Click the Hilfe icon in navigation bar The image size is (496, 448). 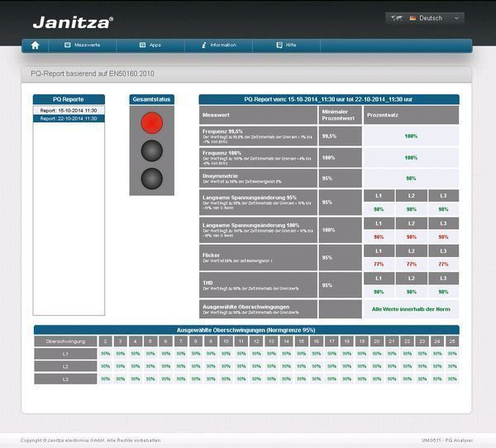278,45
